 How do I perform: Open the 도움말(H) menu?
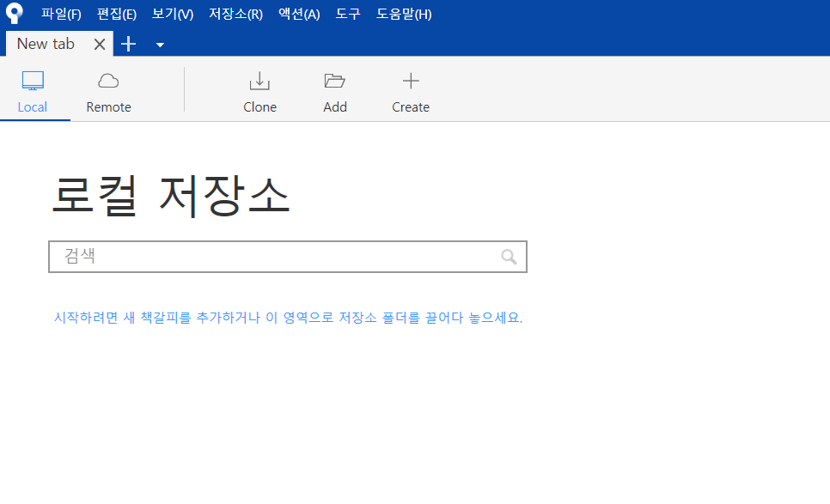click(404, 14)
